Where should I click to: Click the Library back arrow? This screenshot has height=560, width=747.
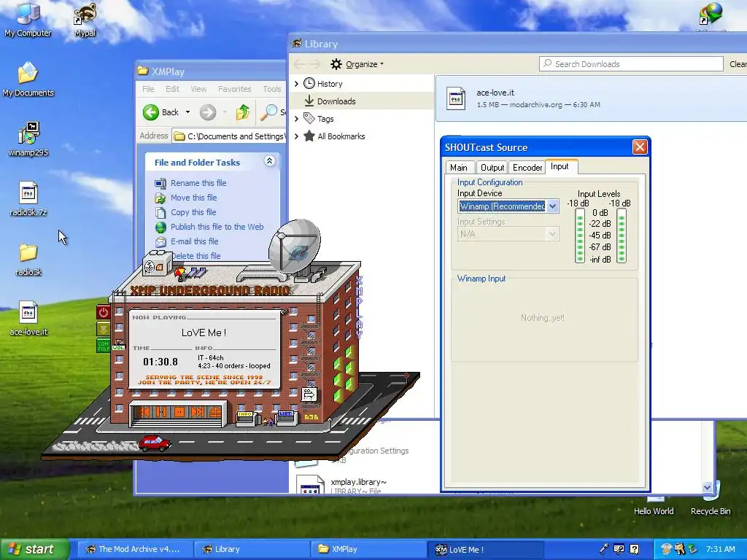pyautogui.click(x=299, y=64)
